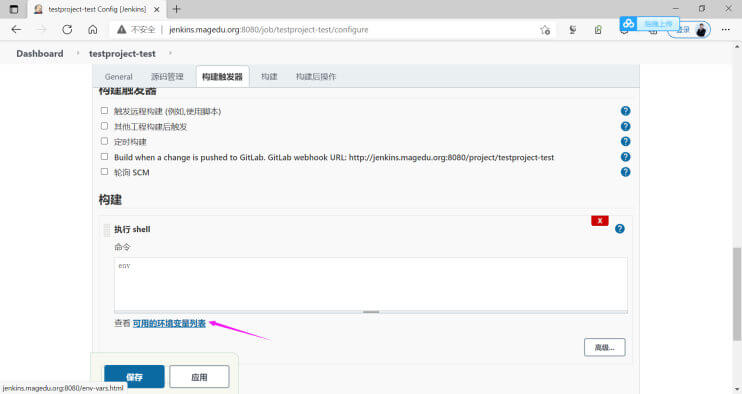Select the 构建触发器 tab
This screenshot has width=742, height=394.
(222, 77)
